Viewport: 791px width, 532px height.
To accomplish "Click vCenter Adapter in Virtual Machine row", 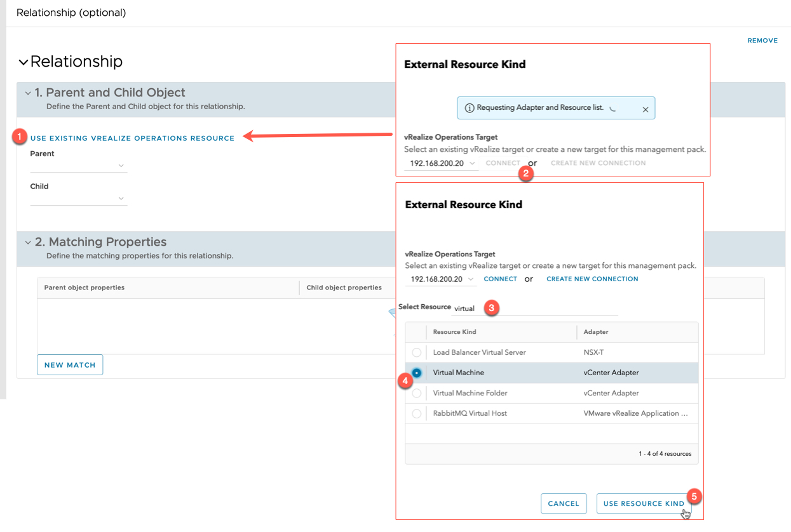I will (611, 373).
